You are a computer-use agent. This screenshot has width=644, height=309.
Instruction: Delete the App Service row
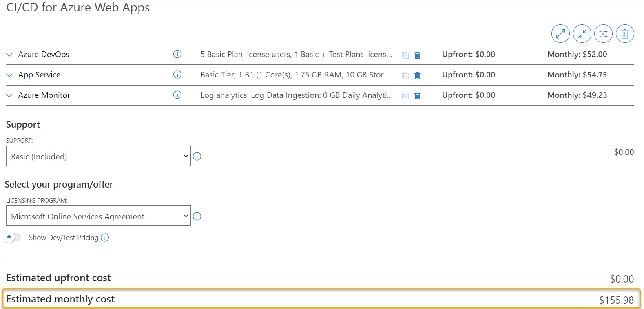tap(418, 75)
